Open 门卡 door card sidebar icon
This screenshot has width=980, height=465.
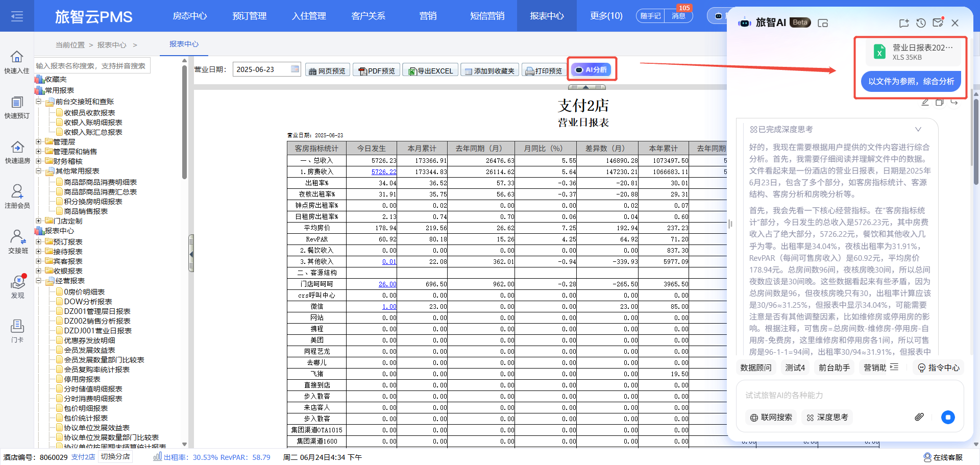click(17, 331)
